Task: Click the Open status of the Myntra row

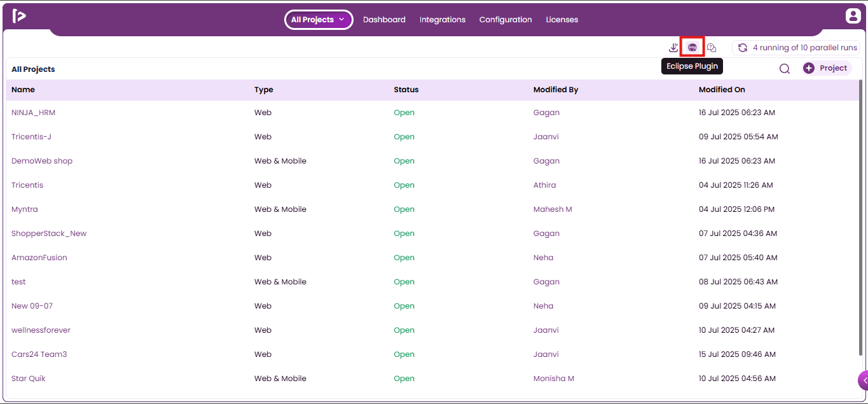Action: [404, 209]
